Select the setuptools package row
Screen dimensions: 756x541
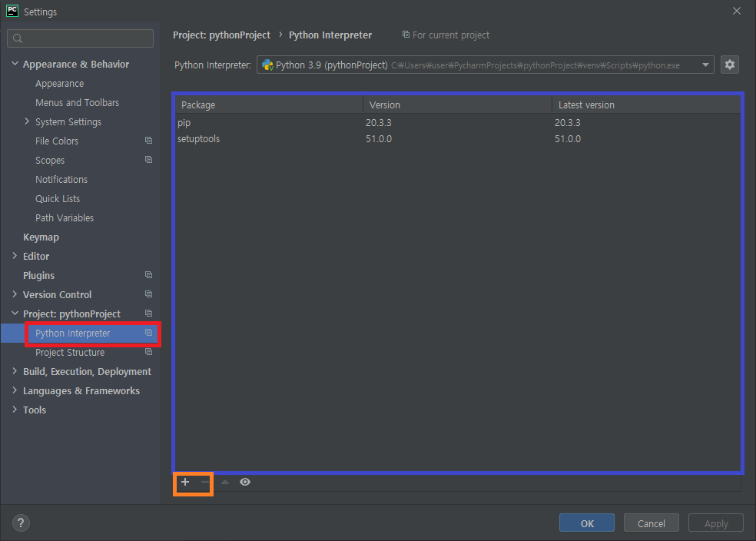click(457, 139)
